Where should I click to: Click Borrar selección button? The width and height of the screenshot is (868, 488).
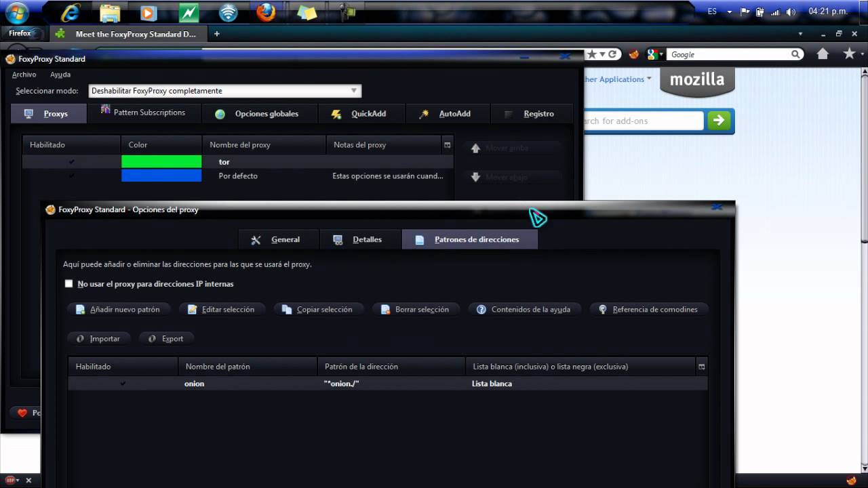[x=415, y=309]
